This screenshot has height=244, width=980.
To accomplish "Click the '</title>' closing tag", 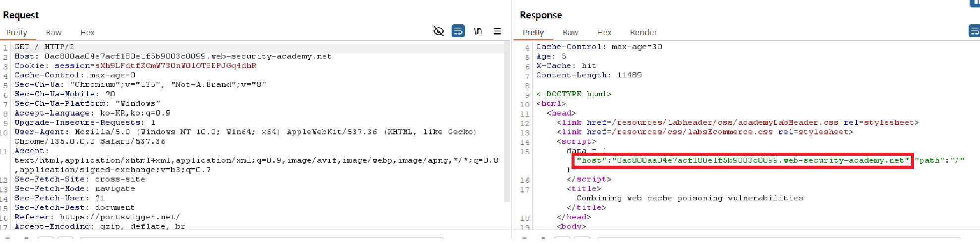I will pyautogui.click(x=586, y=207).
